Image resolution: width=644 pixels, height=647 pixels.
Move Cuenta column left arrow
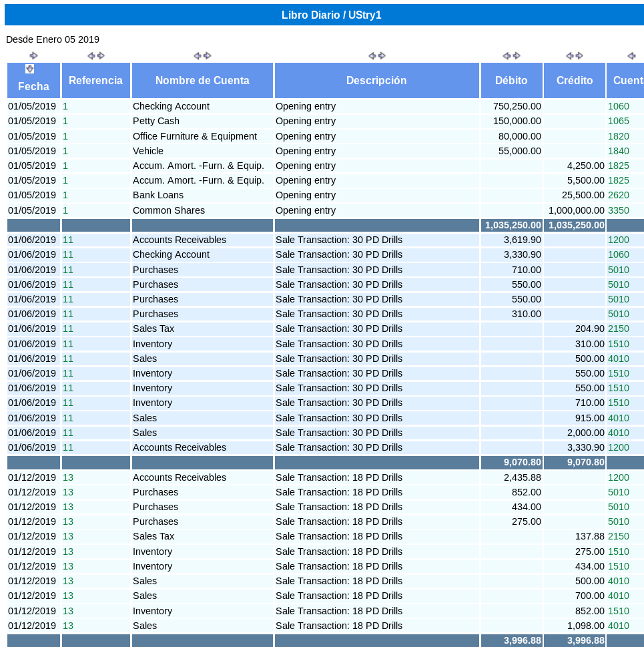click(631, 55)
